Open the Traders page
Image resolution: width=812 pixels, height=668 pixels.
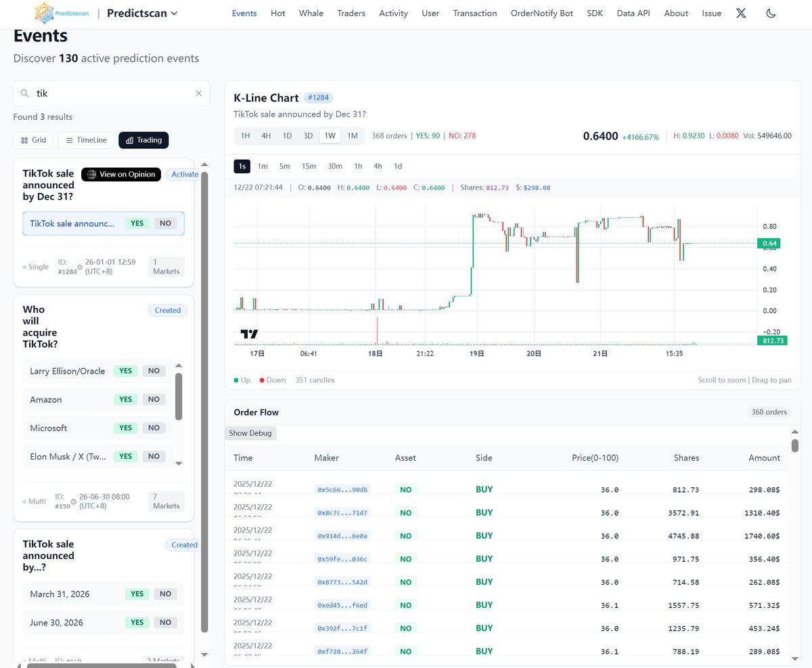point(351,13)
